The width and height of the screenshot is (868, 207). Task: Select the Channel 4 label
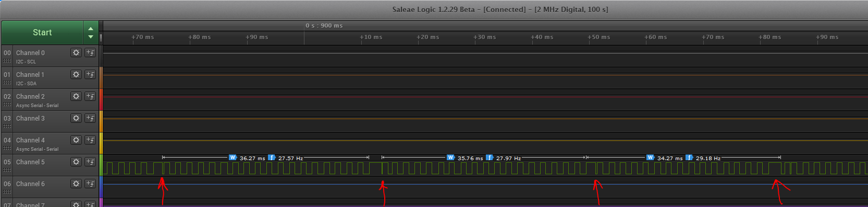[x=30, y=140]
